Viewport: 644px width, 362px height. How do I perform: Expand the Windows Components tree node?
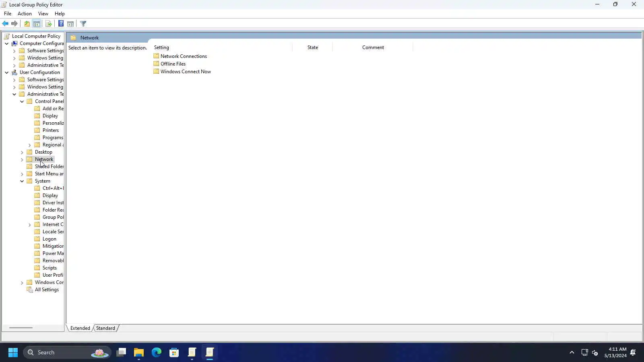click(x=22, y=282)
